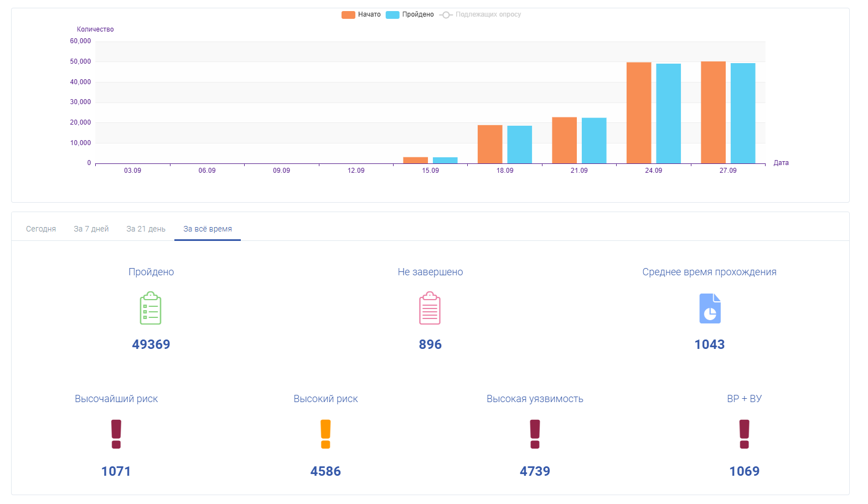The width and height of the screenshot is (868, 504).
Task: Toggle the Пройдено series in chart legend
Action: click(410, 14)
